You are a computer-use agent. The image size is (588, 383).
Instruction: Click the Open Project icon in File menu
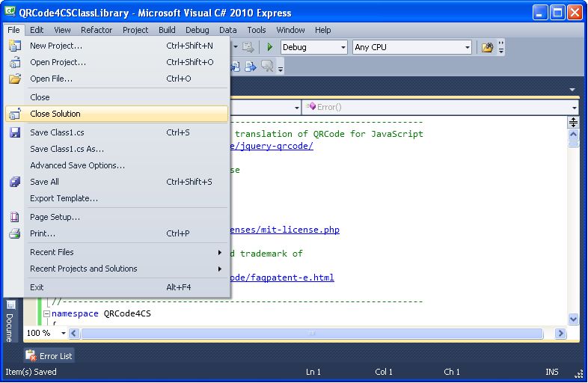pyautogui.click(x=15, y=62)
